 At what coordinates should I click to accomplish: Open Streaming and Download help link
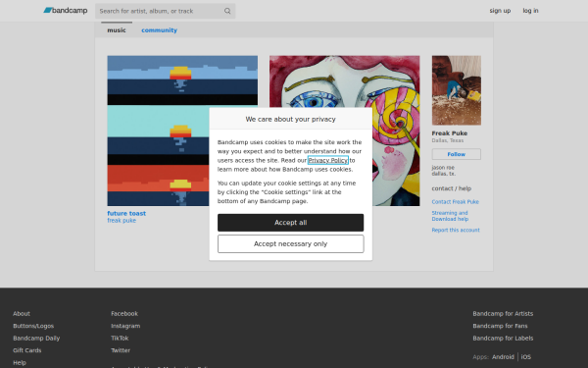[x=450, y=216]
